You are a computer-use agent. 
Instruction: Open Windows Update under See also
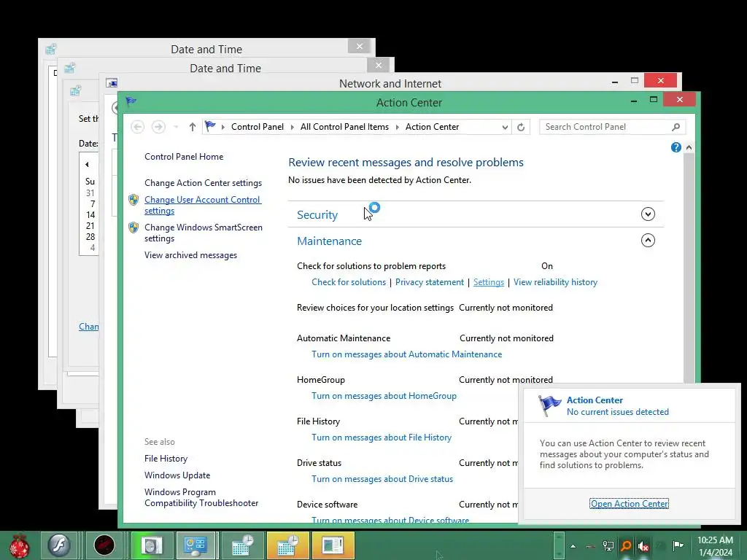tap(177, 475)
